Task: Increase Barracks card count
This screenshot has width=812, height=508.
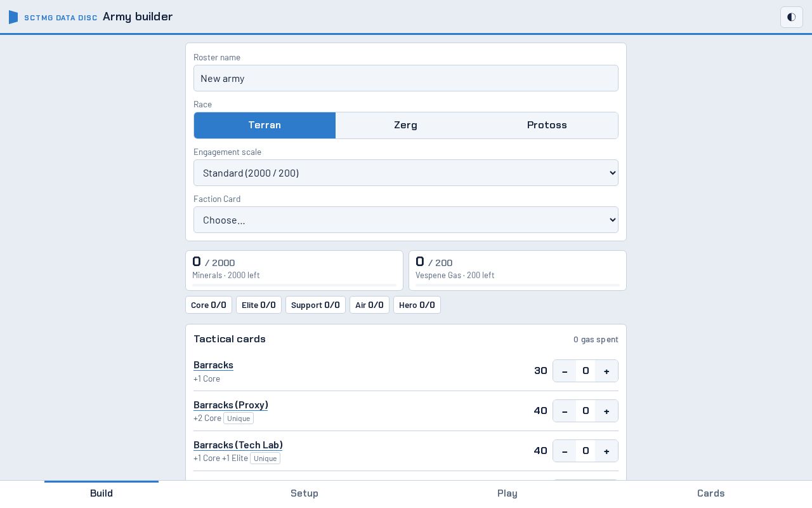Action: click(x=606, y=371)
